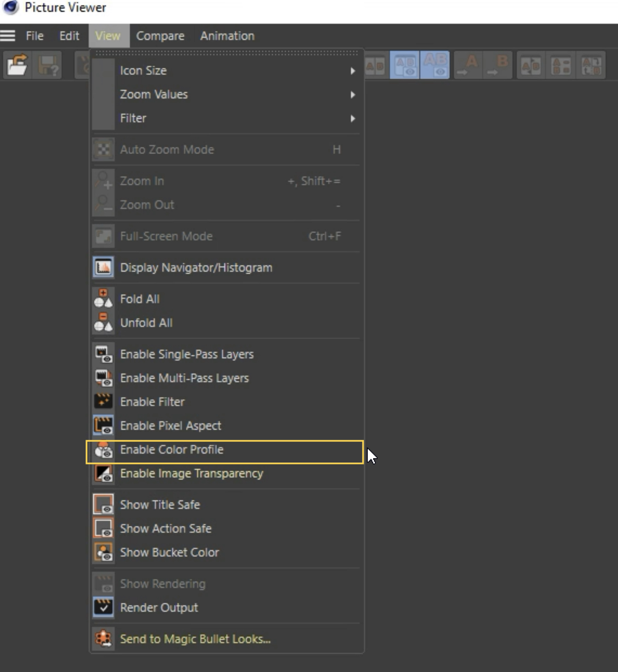This screenshot has width=618, height=672.
Task: Click the Enable Filter icon
Action: click(x=103, y=401)
